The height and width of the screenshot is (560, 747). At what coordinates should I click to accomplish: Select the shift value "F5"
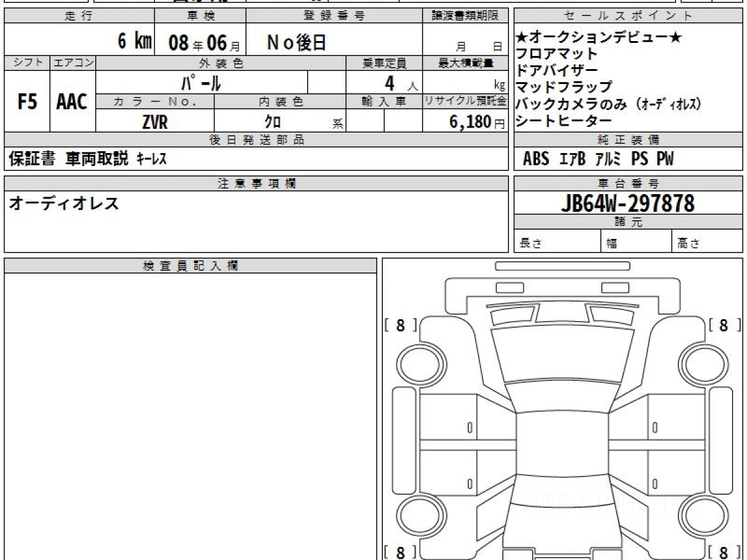pyautogui.click(x=27, y=101)
